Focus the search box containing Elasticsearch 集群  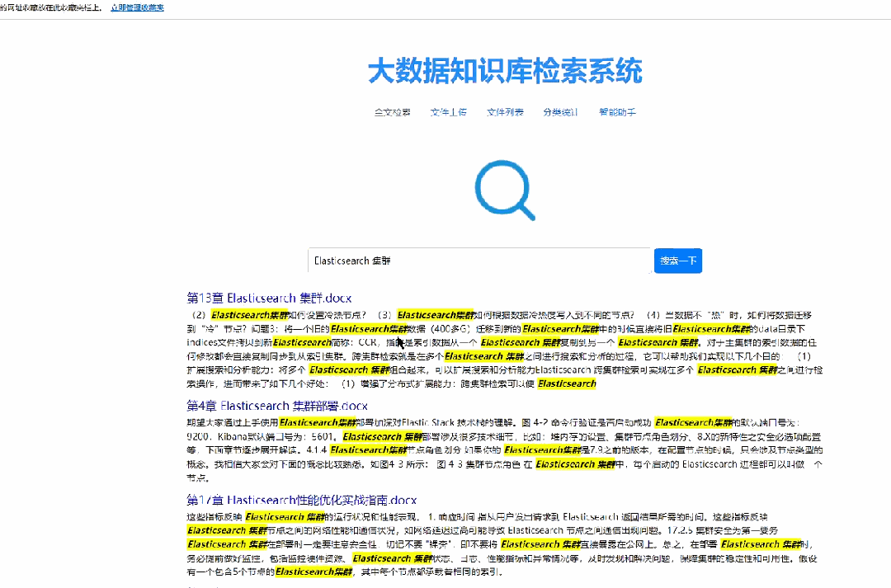coord(480,261)
